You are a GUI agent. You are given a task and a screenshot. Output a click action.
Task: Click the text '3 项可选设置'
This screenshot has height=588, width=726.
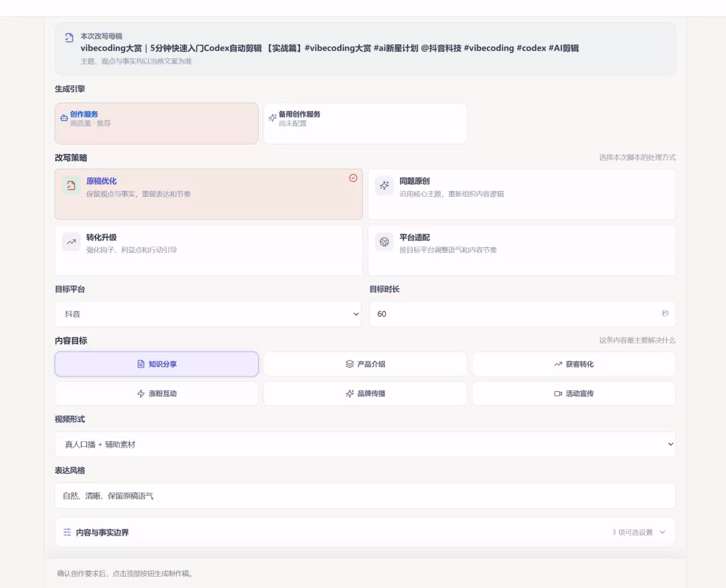[x=632, y=532]
